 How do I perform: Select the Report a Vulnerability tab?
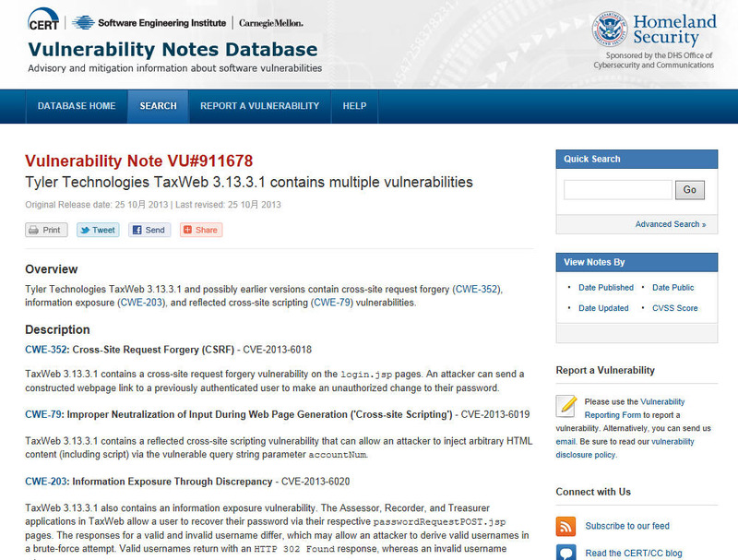point(259,106)
